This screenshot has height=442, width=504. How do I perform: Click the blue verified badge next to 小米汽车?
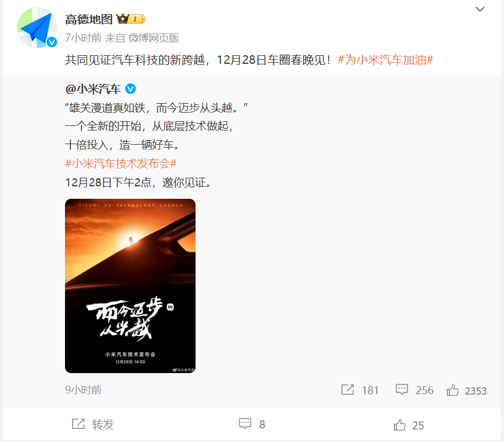click(130, 89)
